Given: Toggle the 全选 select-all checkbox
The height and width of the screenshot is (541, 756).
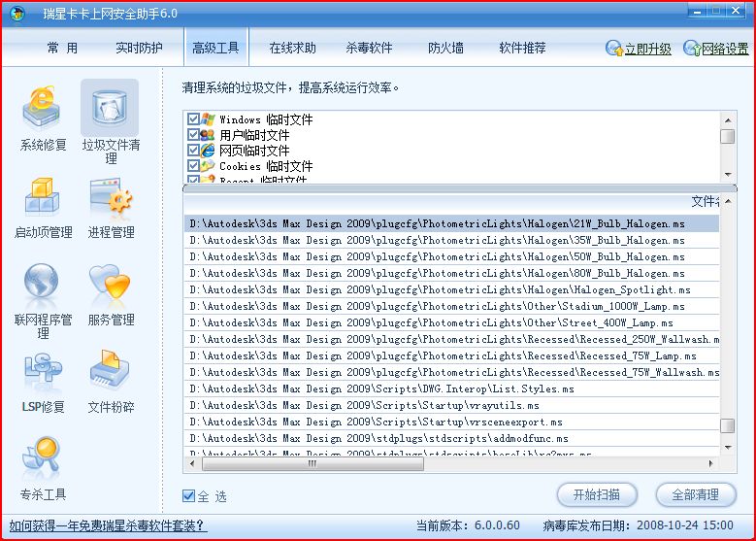Looking at the screenshot, I should point(188,495).
